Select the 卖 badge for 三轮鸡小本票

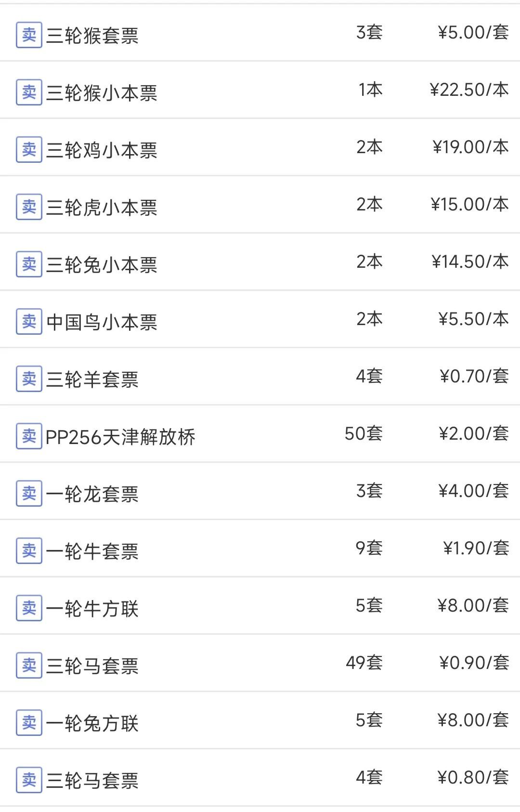click(x=29, y=150)
